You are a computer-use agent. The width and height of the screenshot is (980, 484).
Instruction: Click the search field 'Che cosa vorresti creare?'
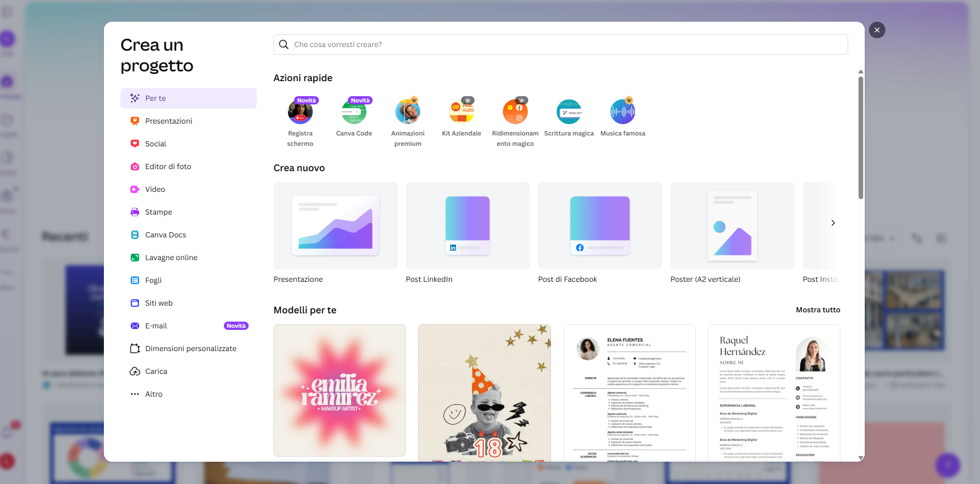coord(561,44)
